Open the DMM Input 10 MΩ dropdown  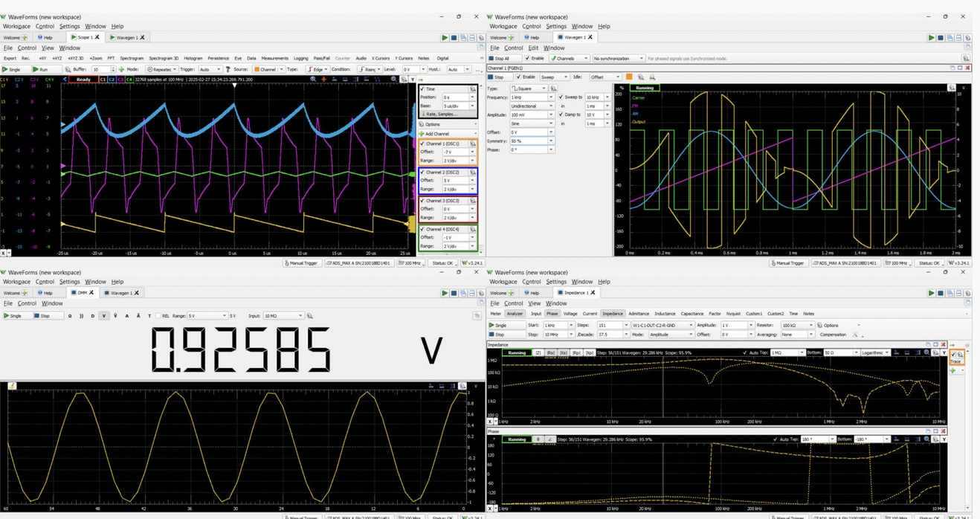point(283,316)
